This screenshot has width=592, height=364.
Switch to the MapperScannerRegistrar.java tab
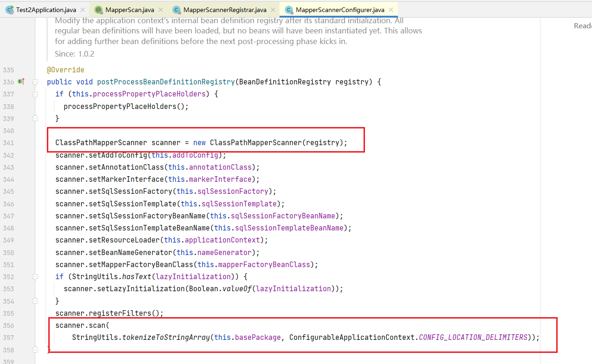pos(224,10)
